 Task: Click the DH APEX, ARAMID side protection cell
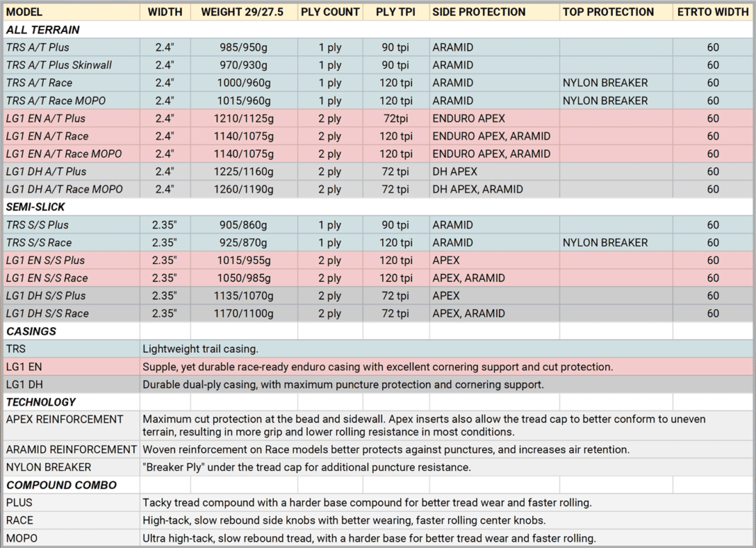pyautogui.click(x=478, y=189)
